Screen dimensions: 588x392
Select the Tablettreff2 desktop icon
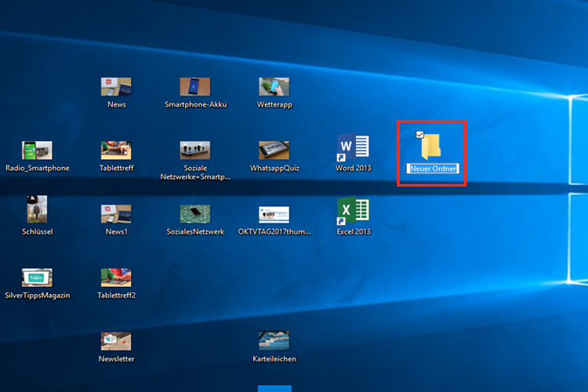point(116,278)
